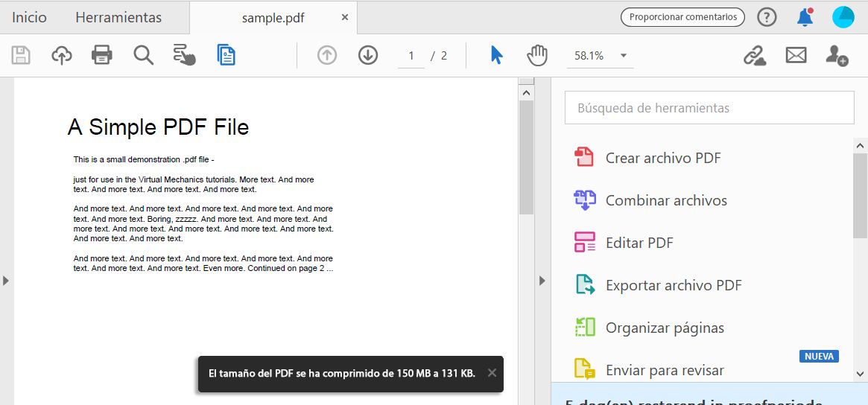
Task: Click the Exportar archivo PDF icon
Action: (585, 285)
